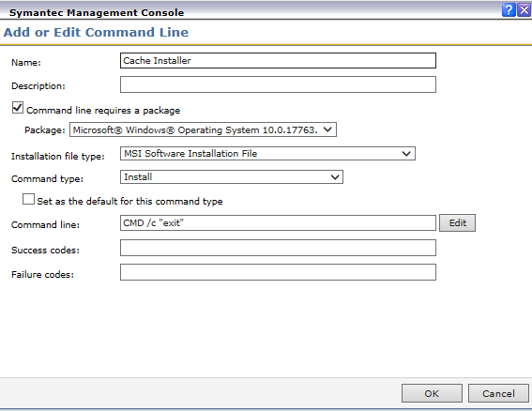Select the Failure codes input field

pyautogui.click(x=278, y=272)
